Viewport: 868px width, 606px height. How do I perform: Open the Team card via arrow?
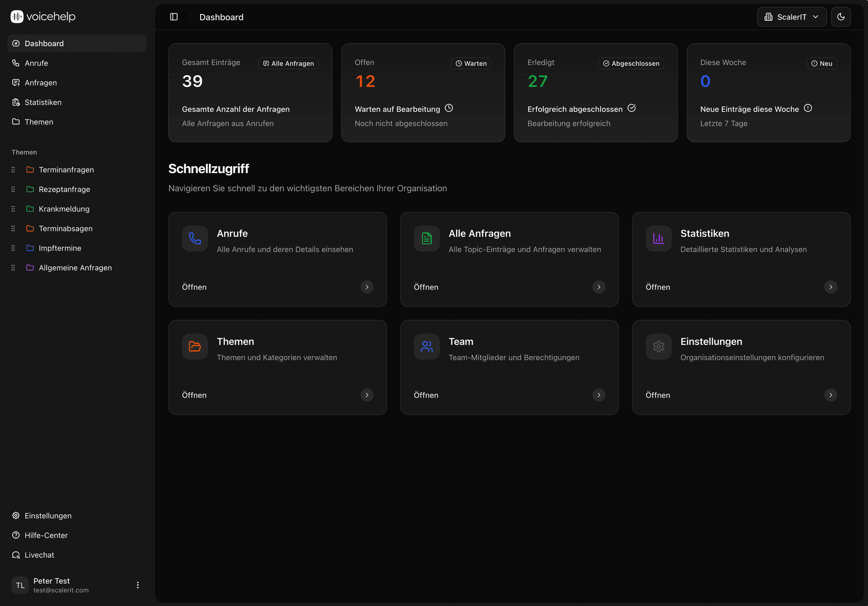point(599,395)
